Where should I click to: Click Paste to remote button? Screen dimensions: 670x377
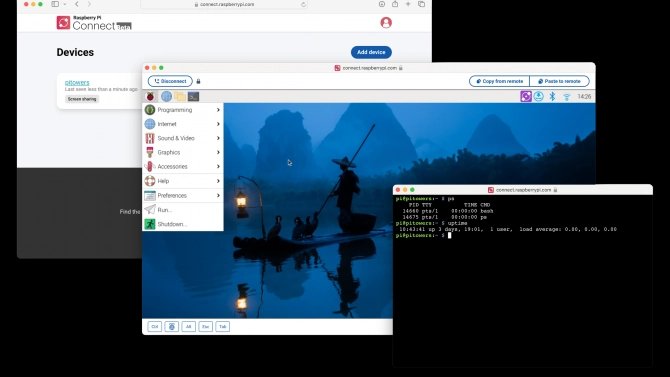(x=559, y=81)
